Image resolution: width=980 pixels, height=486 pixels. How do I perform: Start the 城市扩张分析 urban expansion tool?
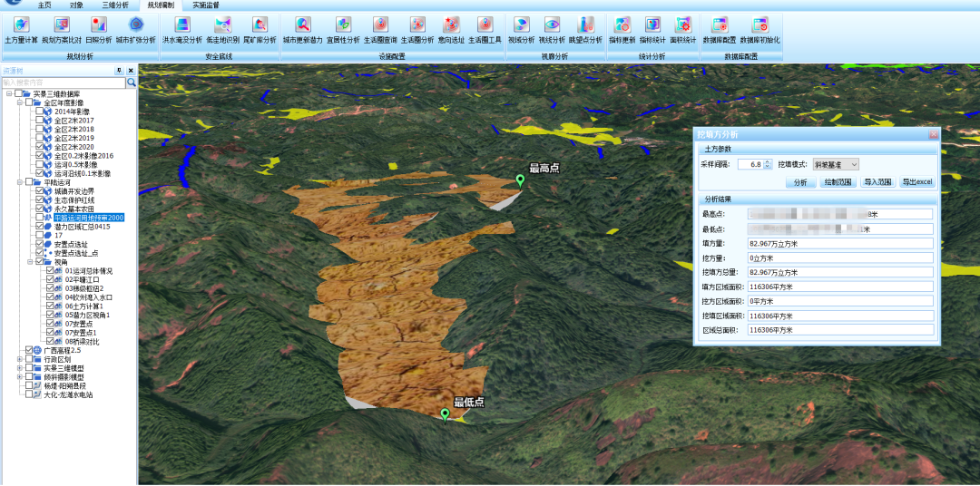135,30
